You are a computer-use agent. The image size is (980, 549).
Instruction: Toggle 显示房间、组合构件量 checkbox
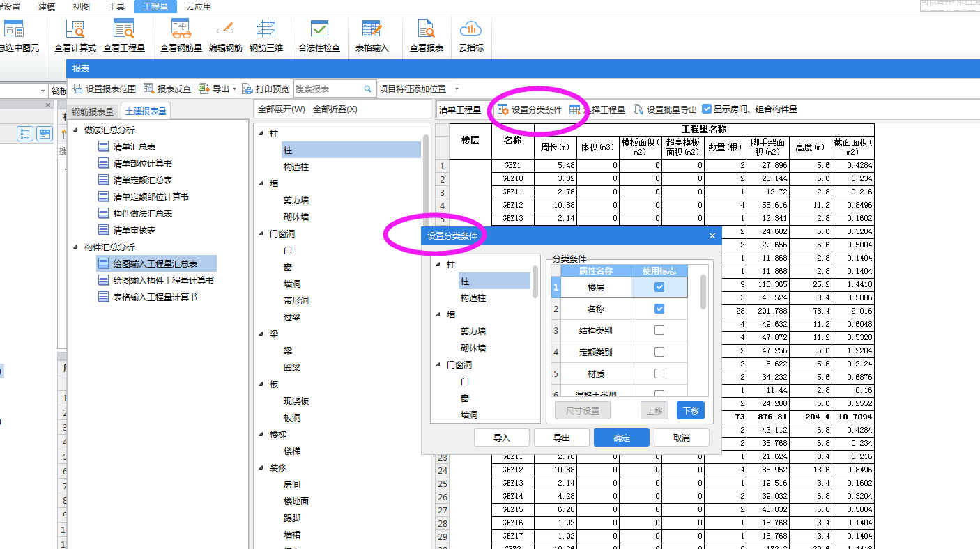tap(707, 109)
